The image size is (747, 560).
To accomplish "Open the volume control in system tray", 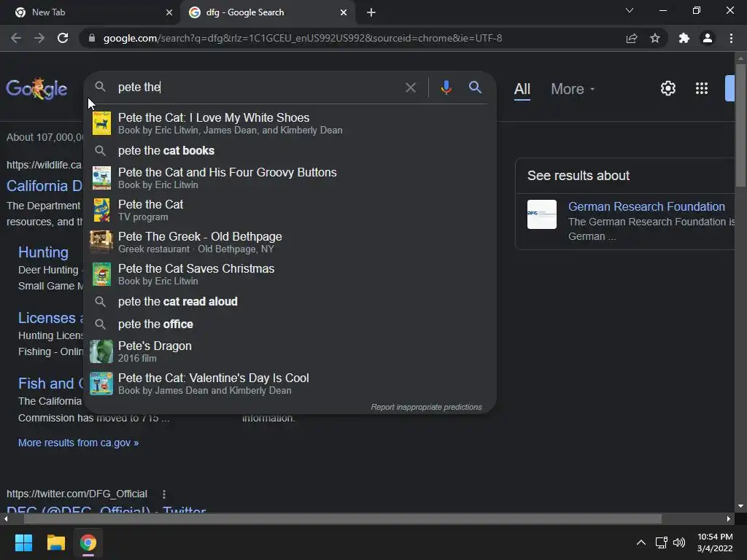I will click(679, 542).
